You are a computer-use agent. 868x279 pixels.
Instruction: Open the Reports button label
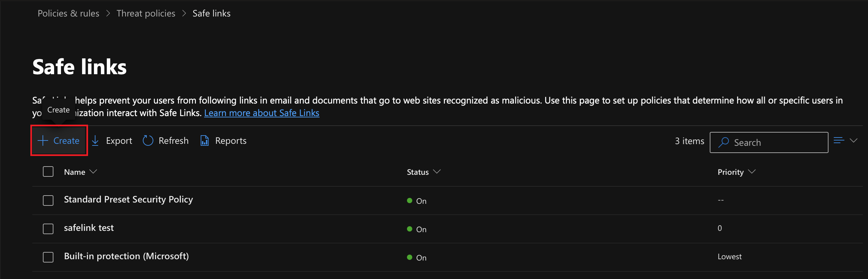point(231,141)
